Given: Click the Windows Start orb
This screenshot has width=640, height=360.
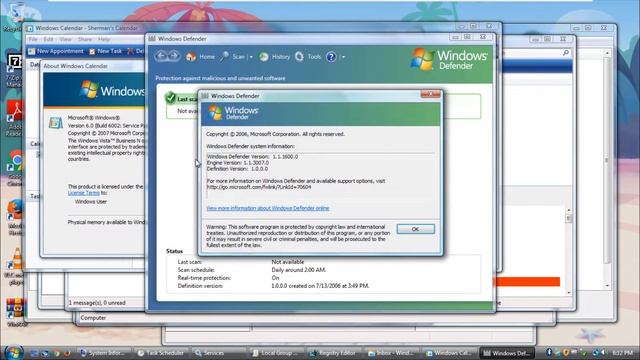Looking at the screenshot, I should [x=14, y=352].
